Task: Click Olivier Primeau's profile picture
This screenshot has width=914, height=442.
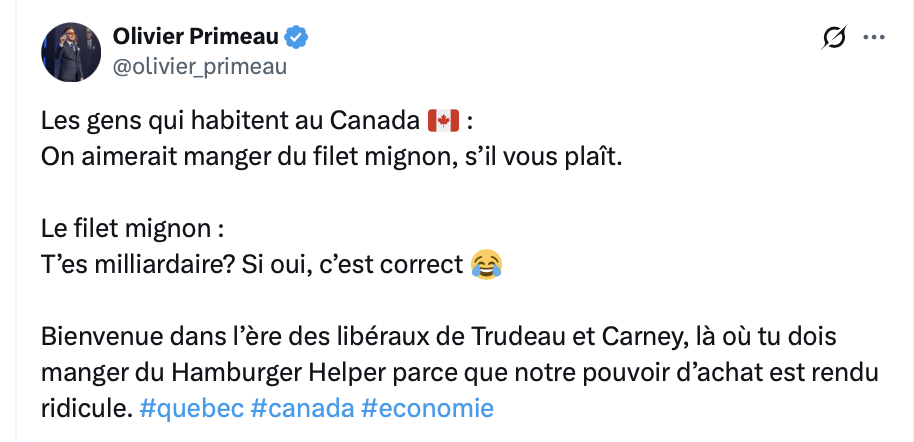Action: coord(71,52)
